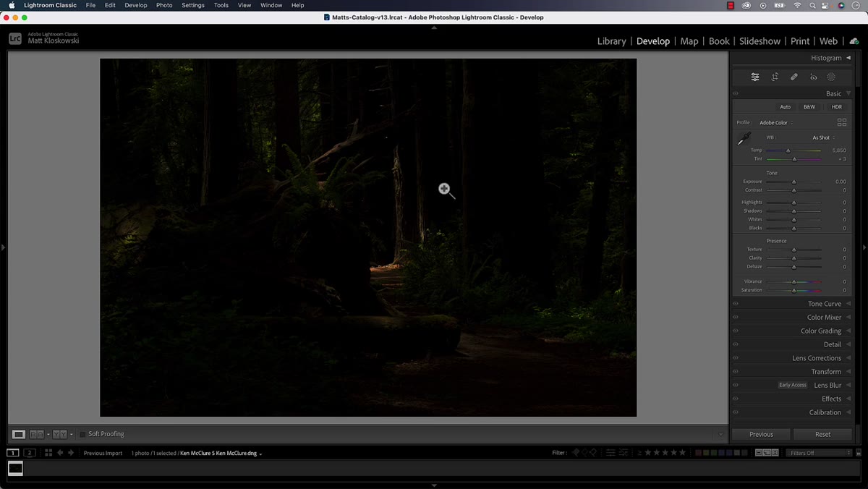Click the Exposure slider handle
The image size is (868, 489).
point(793,182)
